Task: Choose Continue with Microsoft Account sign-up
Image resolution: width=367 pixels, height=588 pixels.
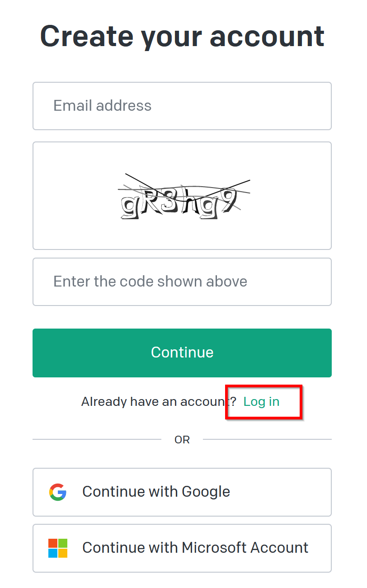Action: [182, 548]
